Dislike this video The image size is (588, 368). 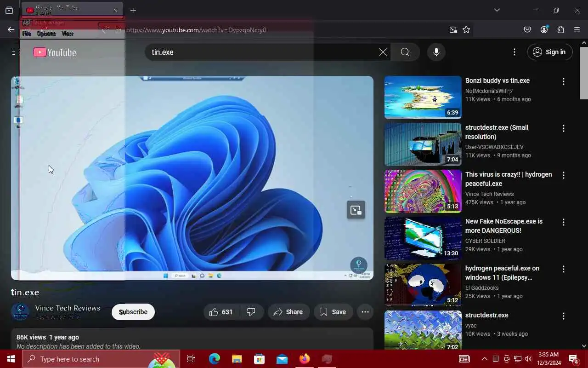(x=251, y=312)
